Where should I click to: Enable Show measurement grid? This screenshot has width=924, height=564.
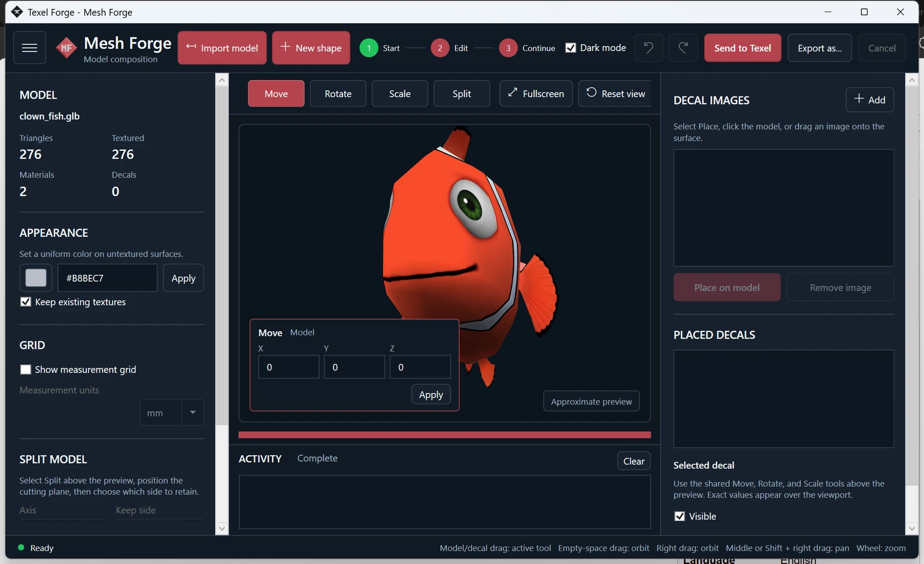click(26, 369)
